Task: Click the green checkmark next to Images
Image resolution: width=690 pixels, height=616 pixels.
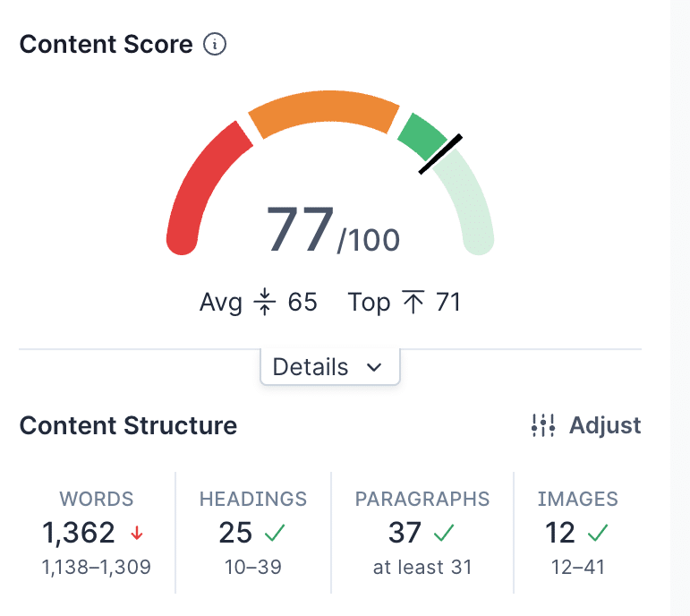Action: pos(598,533)
